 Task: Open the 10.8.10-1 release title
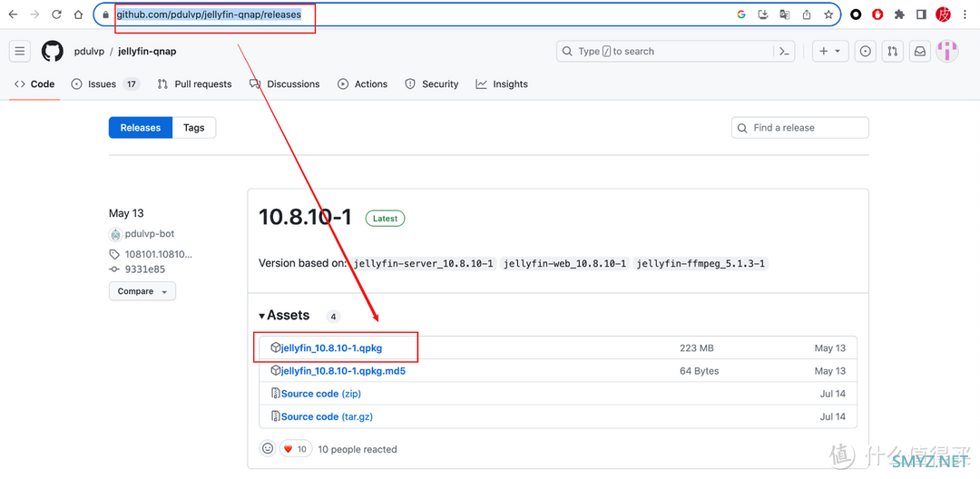(305, 218)
